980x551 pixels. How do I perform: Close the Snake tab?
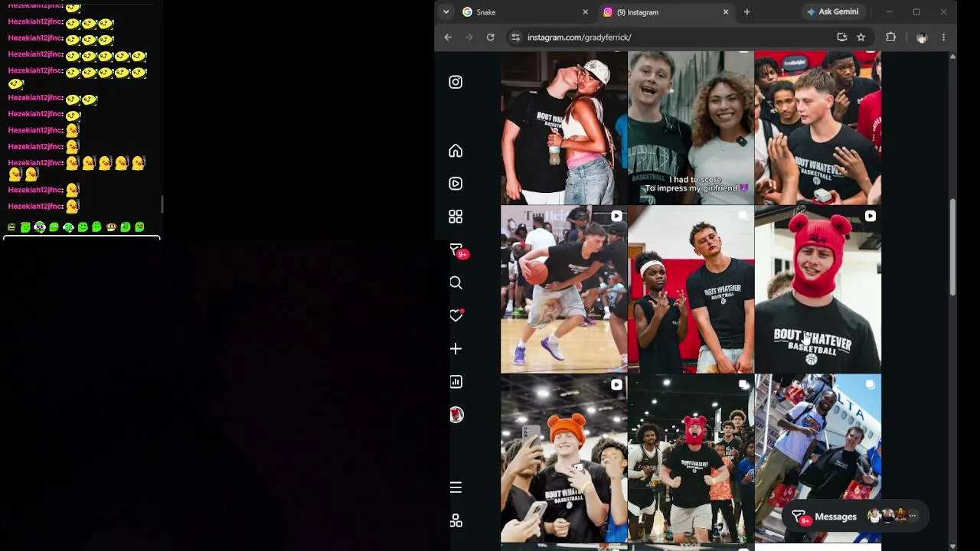pyautogui.click(x=585, y=12)
